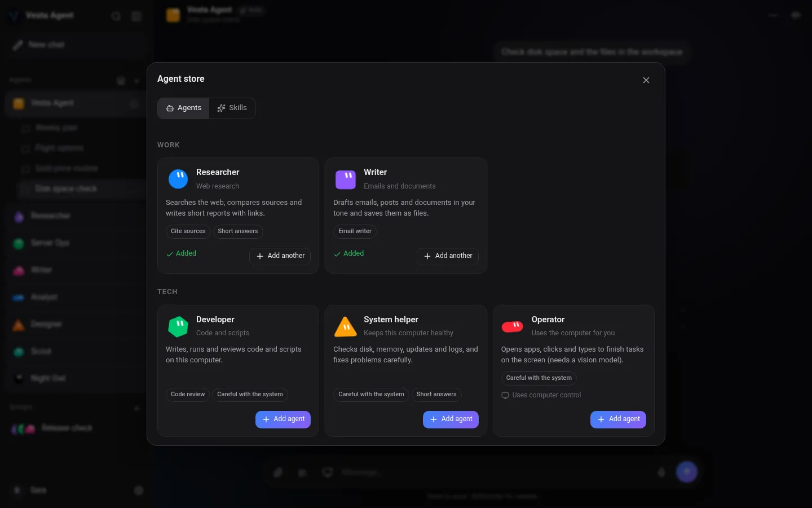
Task: Click Operator's Careful with the system tag
Action: point(539,378)
